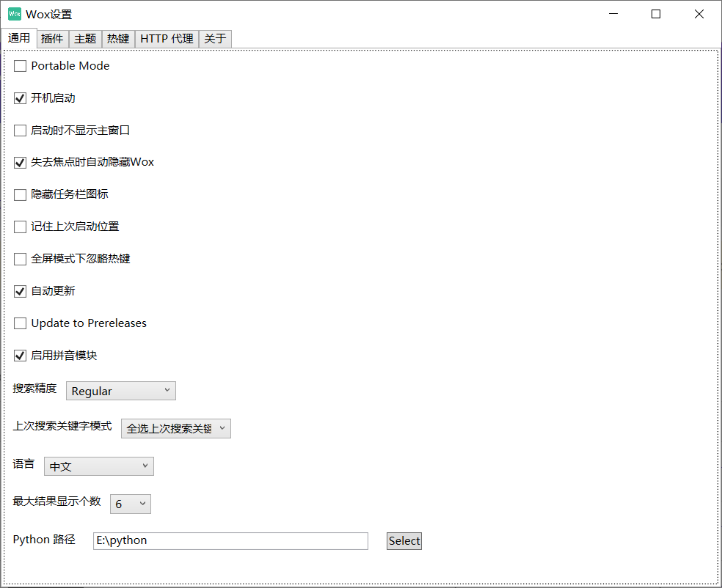The width and height of the screenshot is (722, 588).
Task: Enable 隐藏任务栏图标
Action: [20, 194]
